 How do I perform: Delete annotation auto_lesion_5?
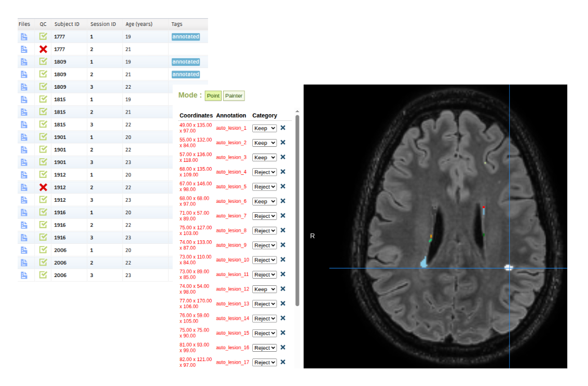[283, 186]
